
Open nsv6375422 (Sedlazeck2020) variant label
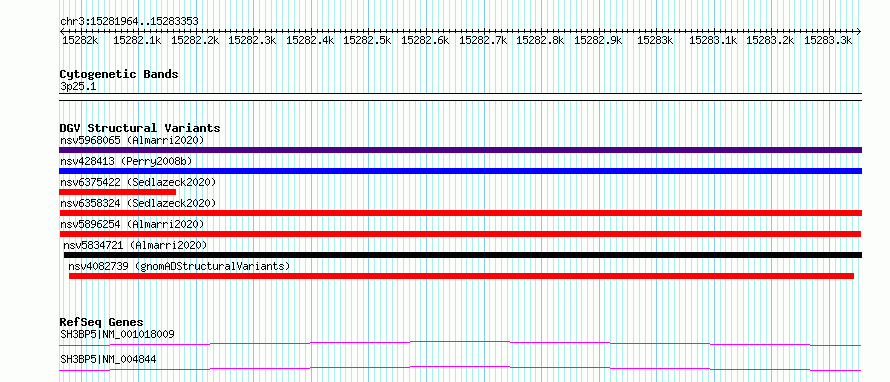tap(138, 182)
